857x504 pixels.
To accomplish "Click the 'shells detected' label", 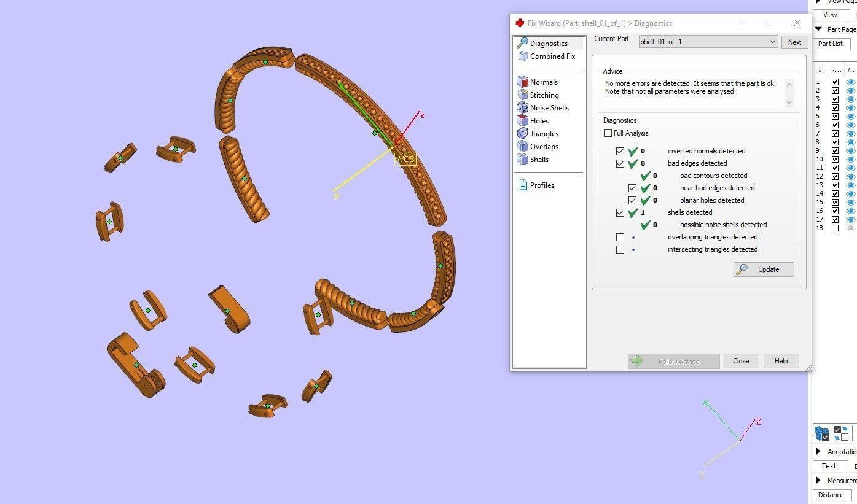I will 690,212.
